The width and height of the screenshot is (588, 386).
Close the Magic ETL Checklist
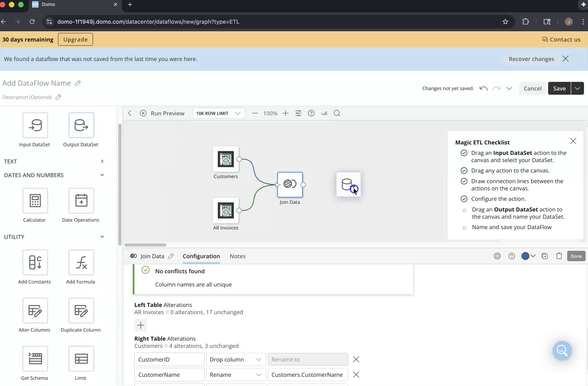click(x=573, y=141)
